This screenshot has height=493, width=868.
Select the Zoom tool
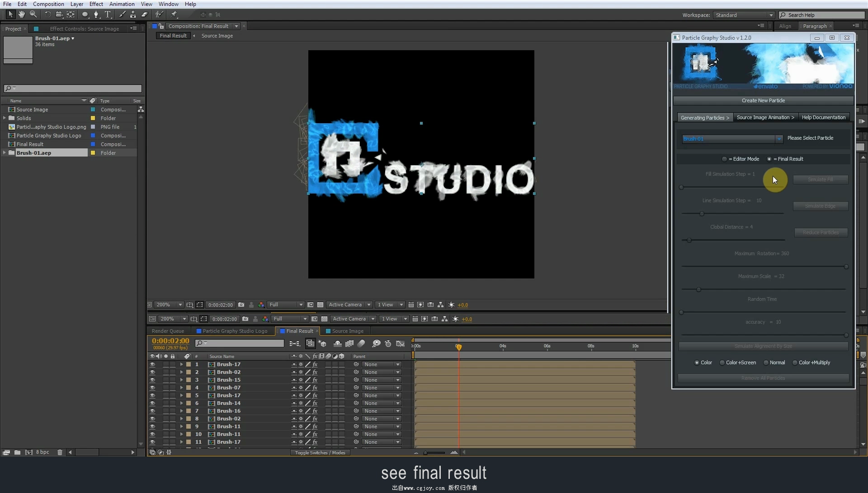pos(33,14)
